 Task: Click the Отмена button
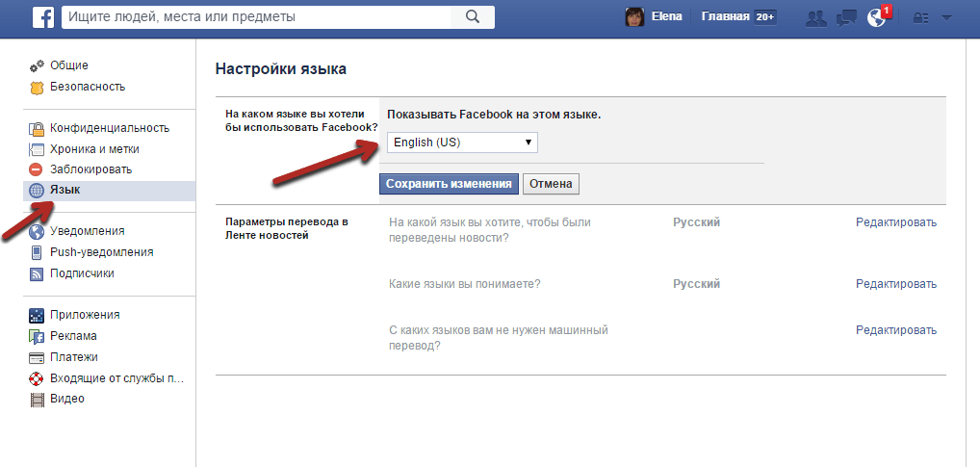pyautogui.click(x=551, y=184)
